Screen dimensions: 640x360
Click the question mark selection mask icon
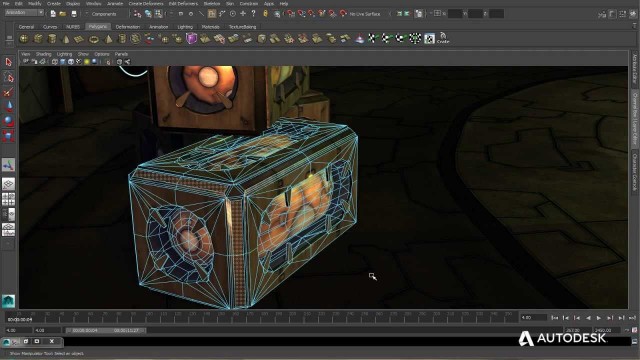tap(253, 14)
